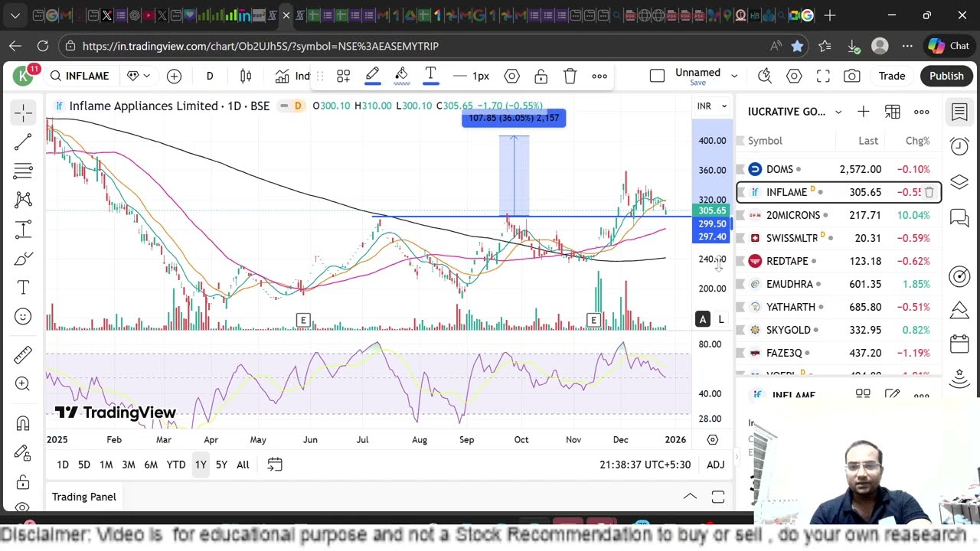980x551 pixels.
Task: Toggle magnet mode for drawings
Action: [23, 423]
